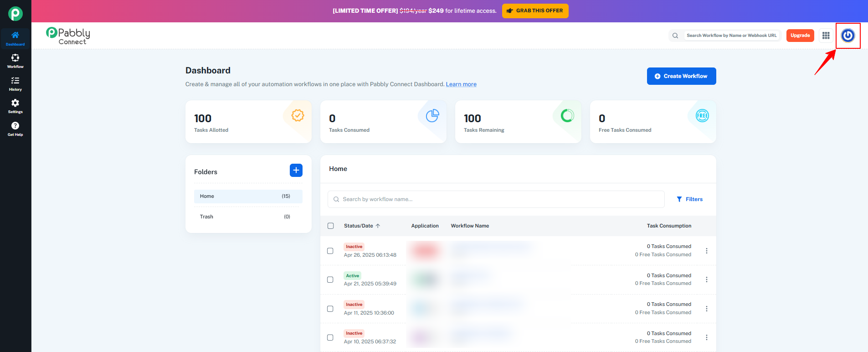Click the Inactive badge dated Apr 10

pyautogui.click(x=354, y=333)
